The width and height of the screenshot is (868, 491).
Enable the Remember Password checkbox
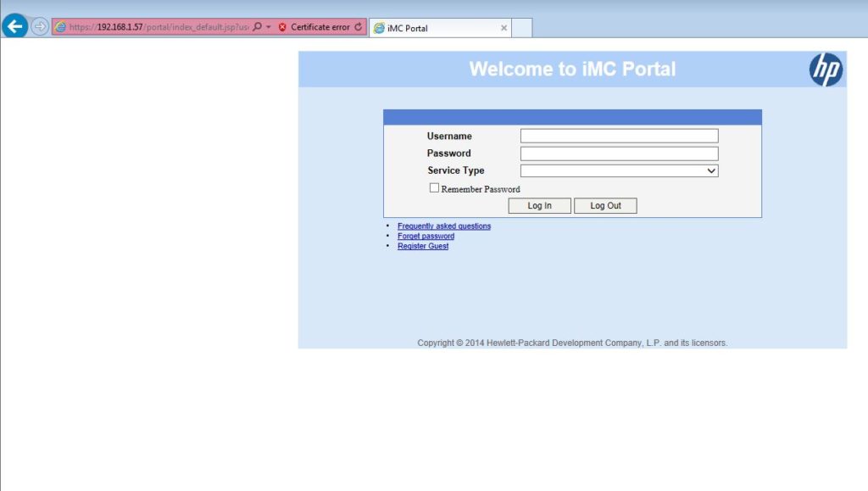(434, 187)
